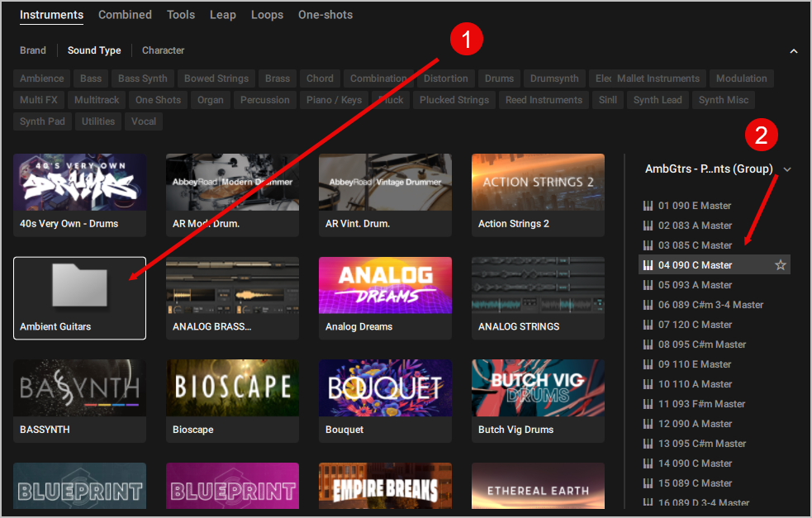
Task: Click the Modulation tag
Action: tap(742, 78)
